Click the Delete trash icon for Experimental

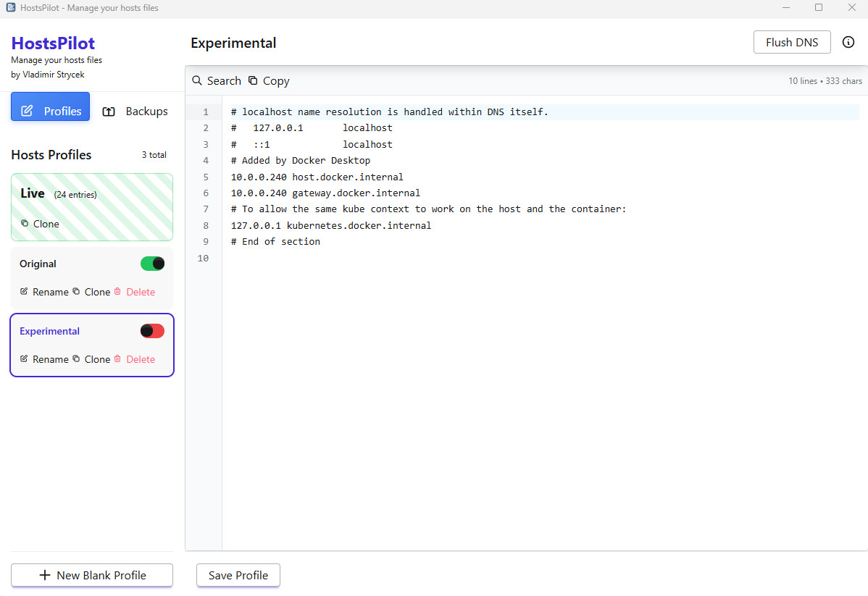pyautogui.click(x=117, y=358)
